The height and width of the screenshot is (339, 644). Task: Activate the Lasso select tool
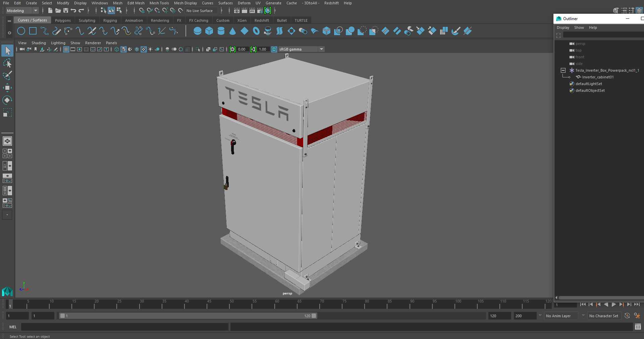tap(7, 63)
